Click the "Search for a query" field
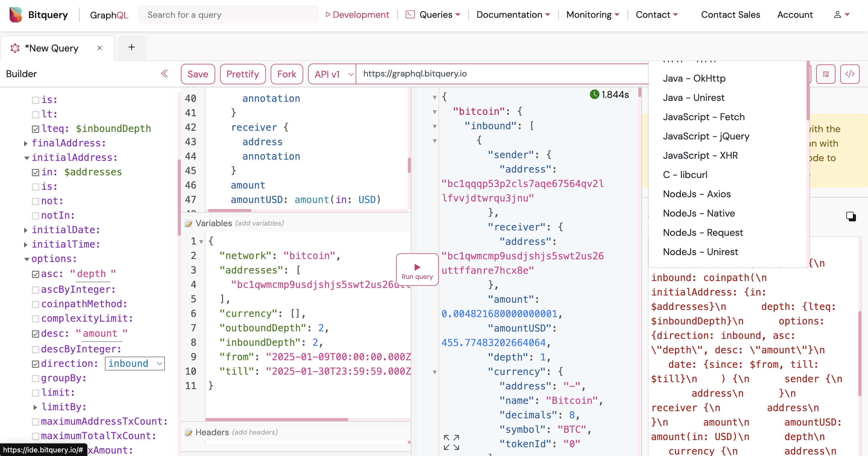Screen dimensions: 868x456 click(228, 14)
